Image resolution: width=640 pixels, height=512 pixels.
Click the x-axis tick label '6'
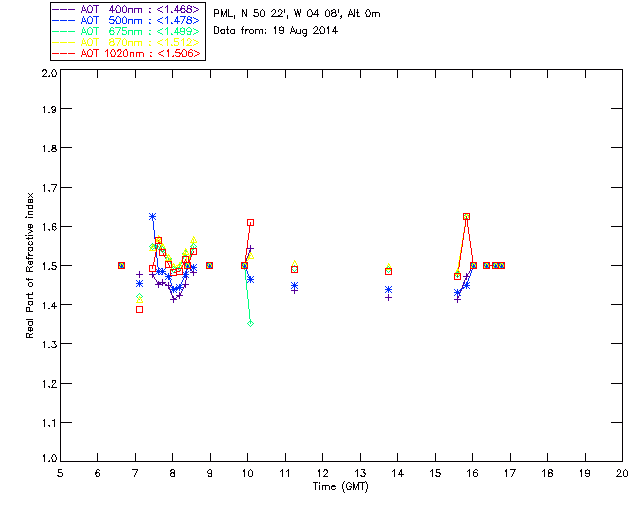pyautogui.click(x=98, y=473)
